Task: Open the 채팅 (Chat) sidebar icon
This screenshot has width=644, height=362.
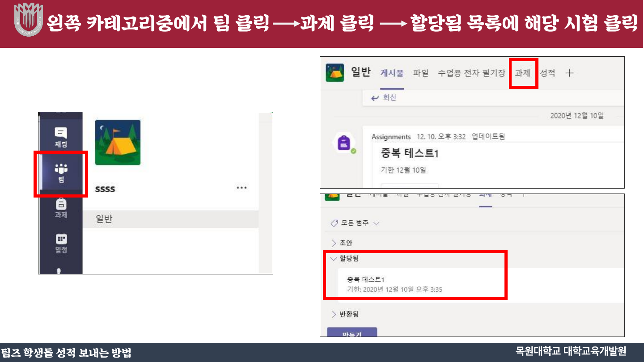Action: [61, 136]
